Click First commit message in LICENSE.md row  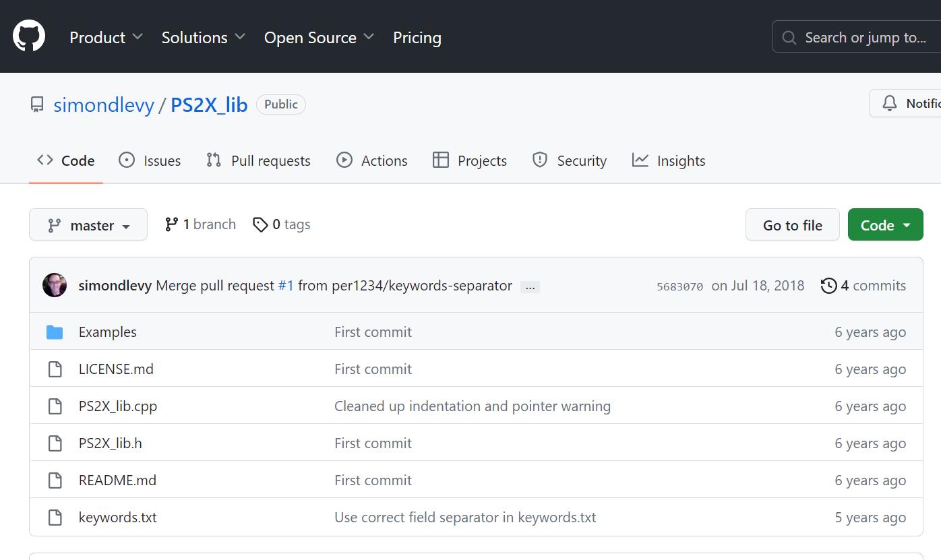point(373,369)
